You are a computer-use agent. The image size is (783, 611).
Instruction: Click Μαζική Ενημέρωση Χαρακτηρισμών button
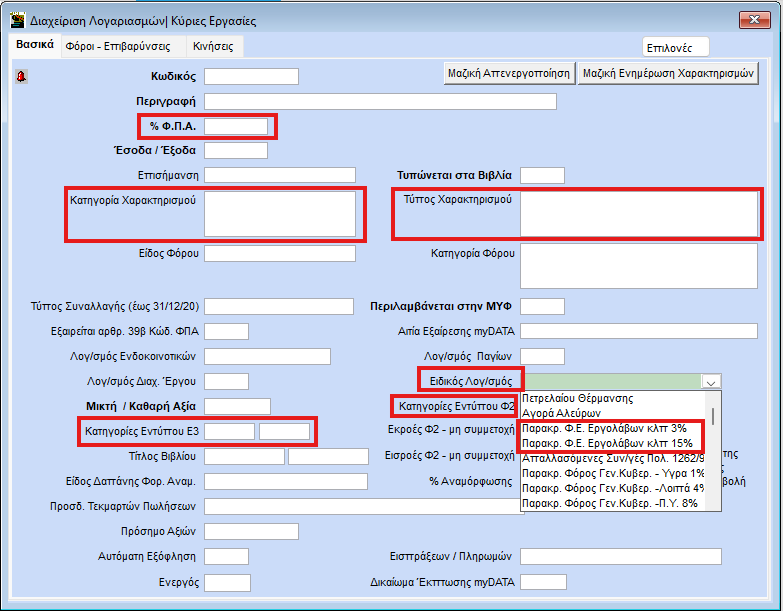[667, 73]
